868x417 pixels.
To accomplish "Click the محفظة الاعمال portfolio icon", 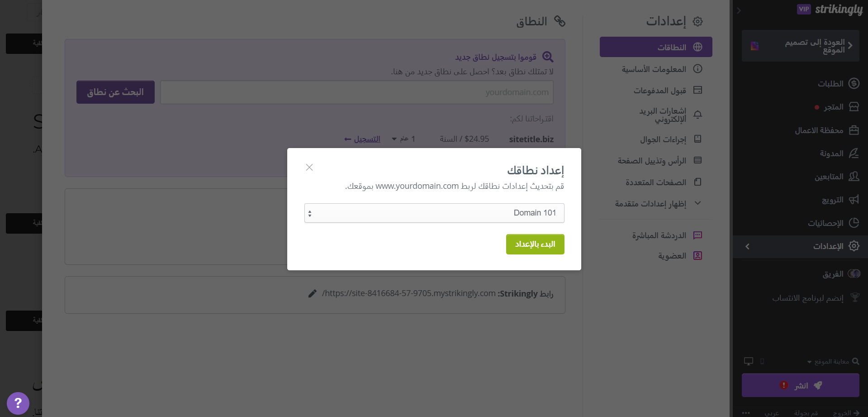I will tap(854, 130).
